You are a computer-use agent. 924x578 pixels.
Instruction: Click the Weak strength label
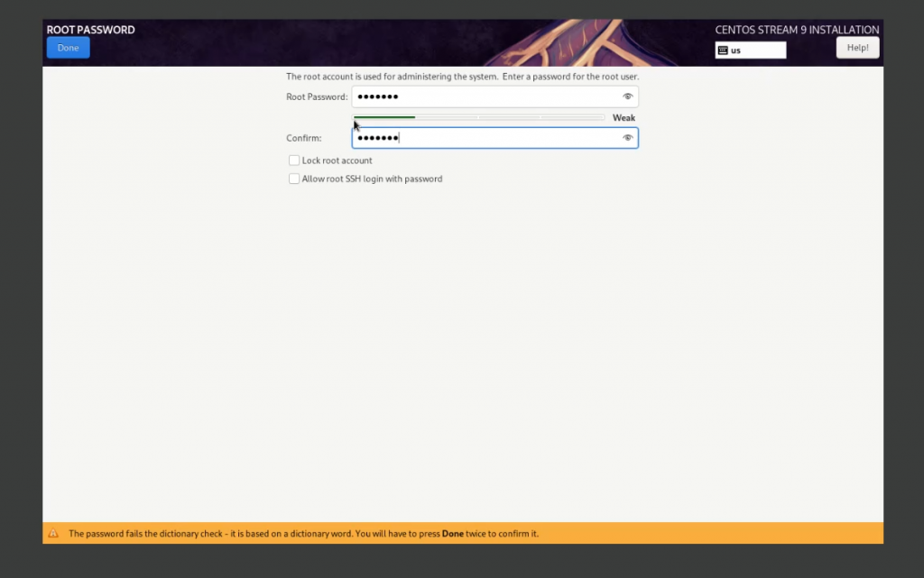(624, 118)
